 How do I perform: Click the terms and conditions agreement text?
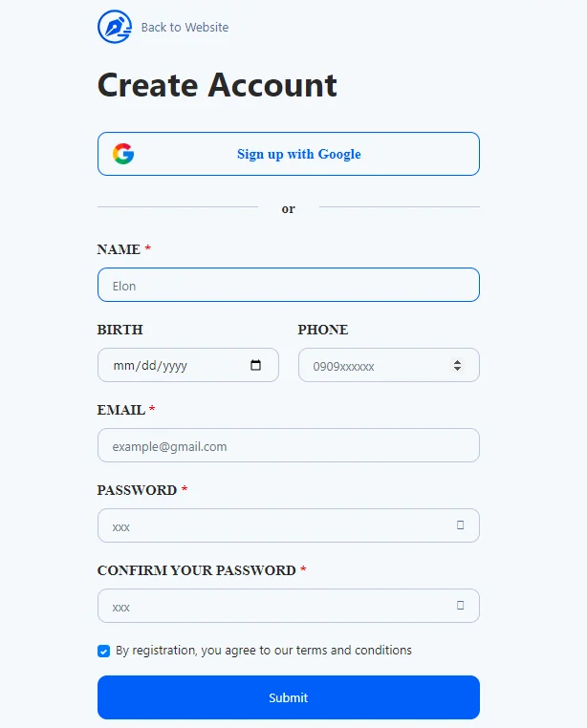tap(264, 651)
